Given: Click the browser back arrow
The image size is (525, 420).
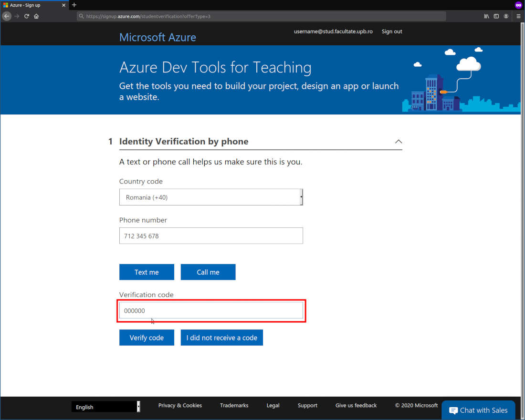Looking at the screenshot, I should 7,16.
